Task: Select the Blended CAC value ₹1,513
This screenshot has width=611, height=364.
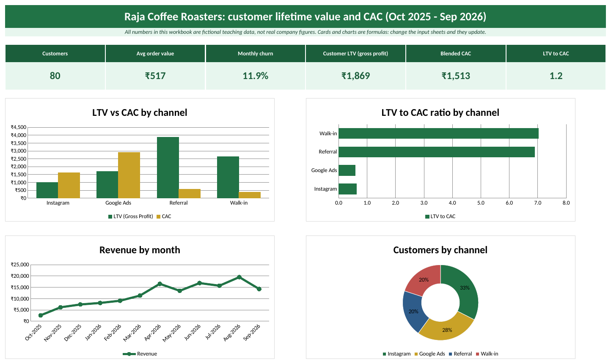Action: pyautogui.click(x=456, y=76)
